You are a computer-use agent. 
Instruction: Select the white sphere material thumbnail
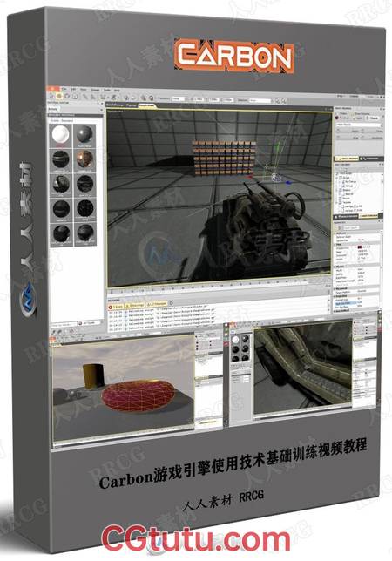coord(61,136)
